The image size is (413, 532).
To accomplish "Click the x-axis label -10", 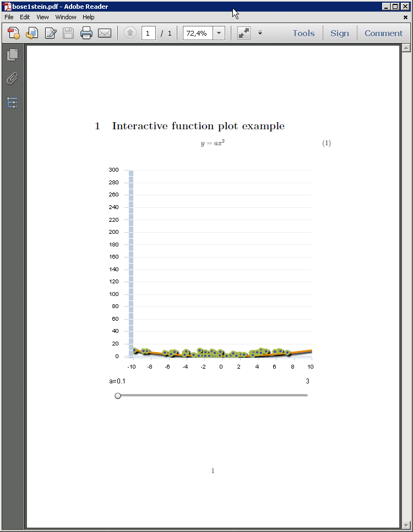I will (132, 367).
